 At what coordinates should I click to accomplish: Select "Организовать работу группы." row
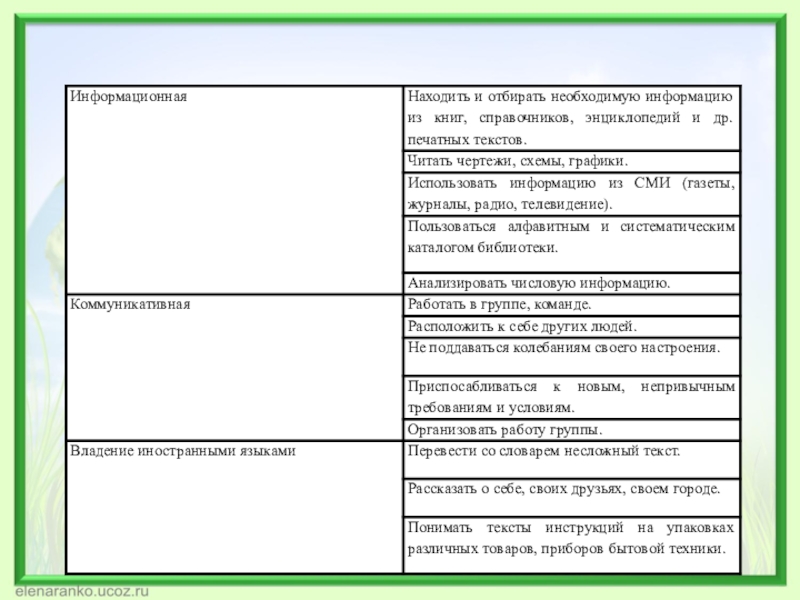click(x=571, y=430)
